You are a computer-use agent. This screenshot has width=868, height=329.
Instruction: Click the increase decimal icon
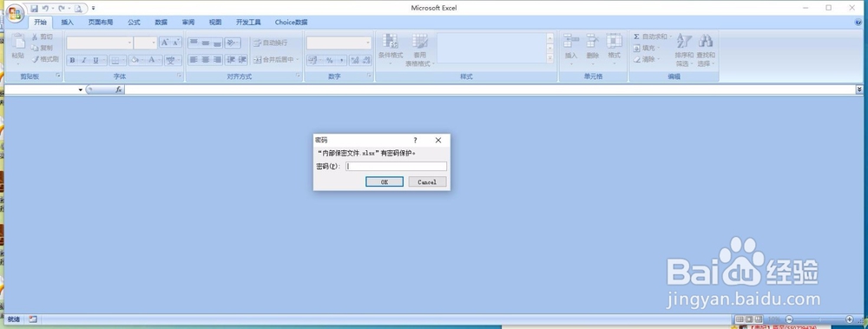[x=354, y=61]
